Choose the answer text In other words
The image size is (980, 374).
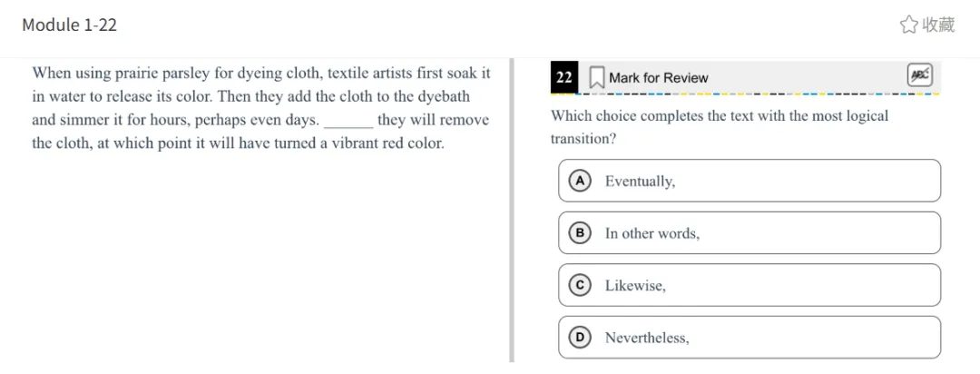[652, 233]
